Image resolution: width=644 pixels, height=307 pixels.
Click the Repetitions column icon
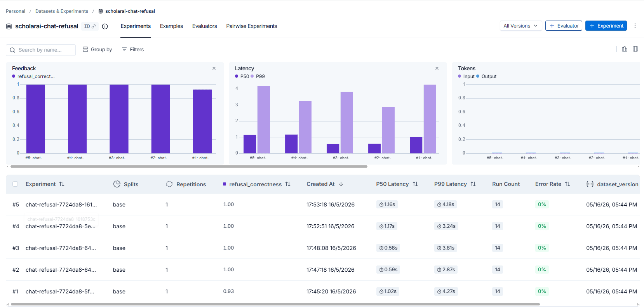[169, 184]
